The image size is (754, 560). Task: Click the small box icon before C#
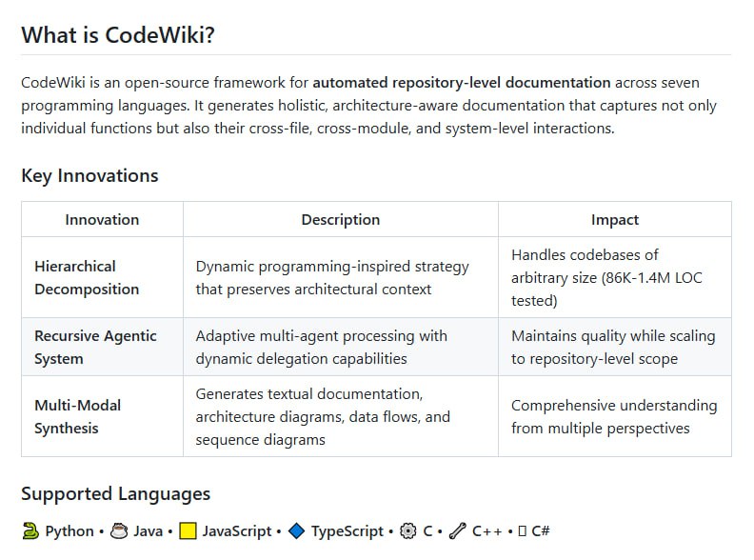[x=522, y=531]
